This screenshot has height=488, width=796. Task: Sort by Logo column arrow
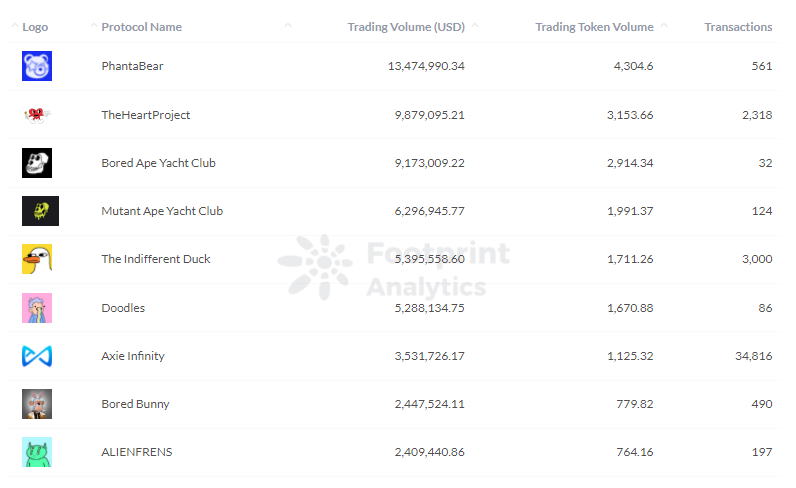coord(15,25)
